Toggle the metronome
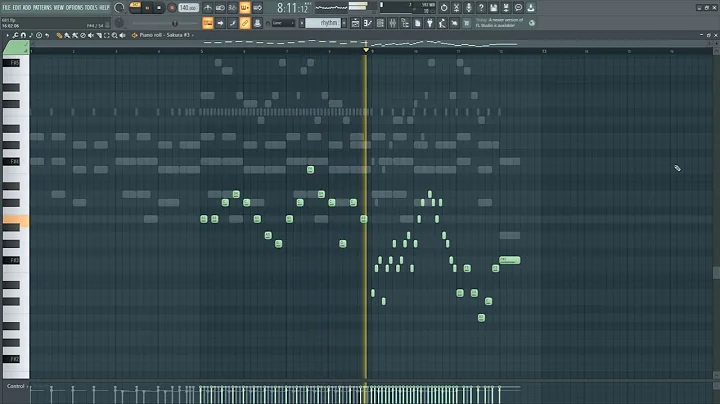The image size is (720, 404). (x=208, y=8)
